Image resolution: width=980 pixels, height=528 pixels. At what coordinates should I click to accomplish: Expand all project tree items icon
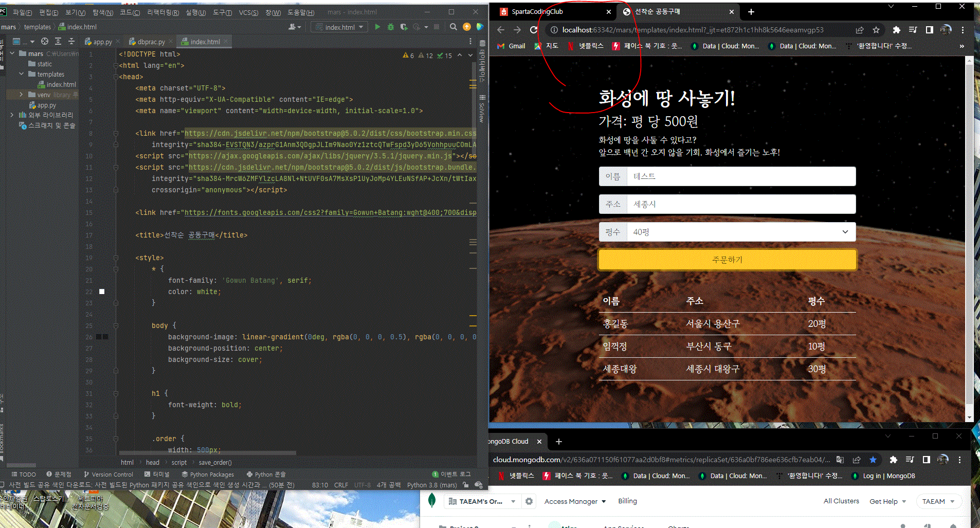58,41
